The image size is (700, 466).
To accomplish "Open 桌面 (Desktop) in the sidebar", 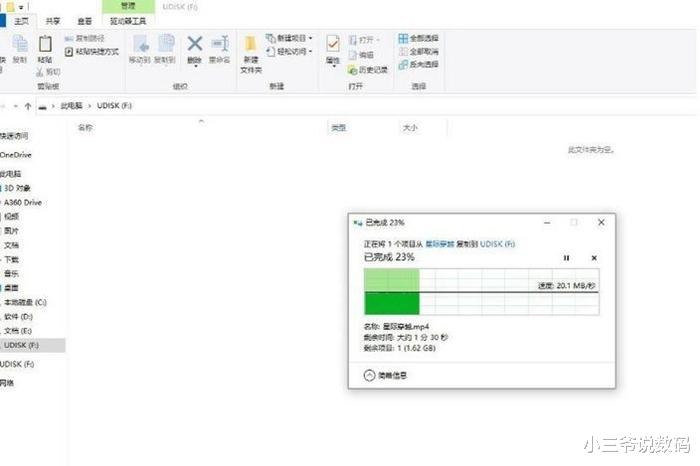I will pos(11,288).
